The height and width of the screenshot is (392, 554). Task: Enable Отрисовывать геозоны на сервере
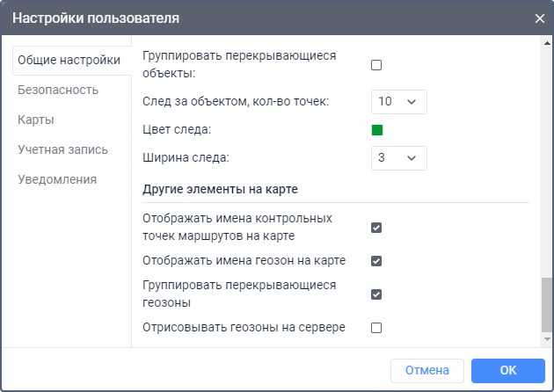pos(376,328)
